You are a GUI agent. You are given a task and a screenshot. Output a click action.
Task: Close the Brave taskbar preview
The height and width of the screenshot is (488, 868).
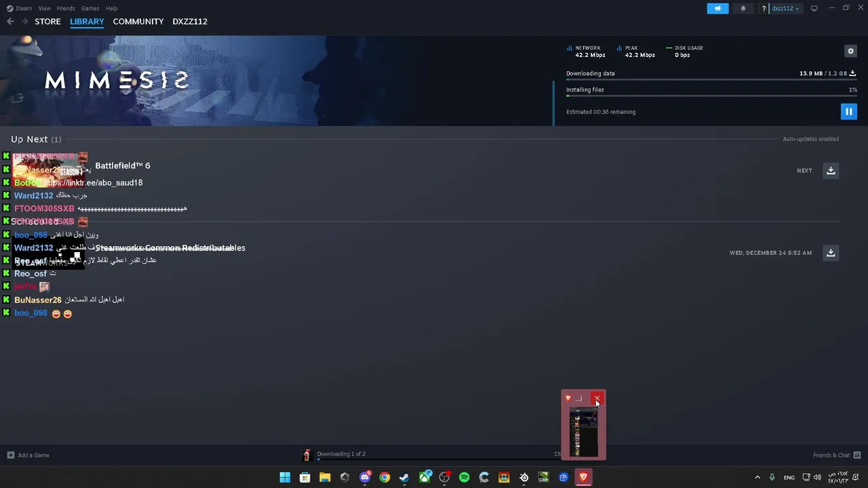click(597, 399)
